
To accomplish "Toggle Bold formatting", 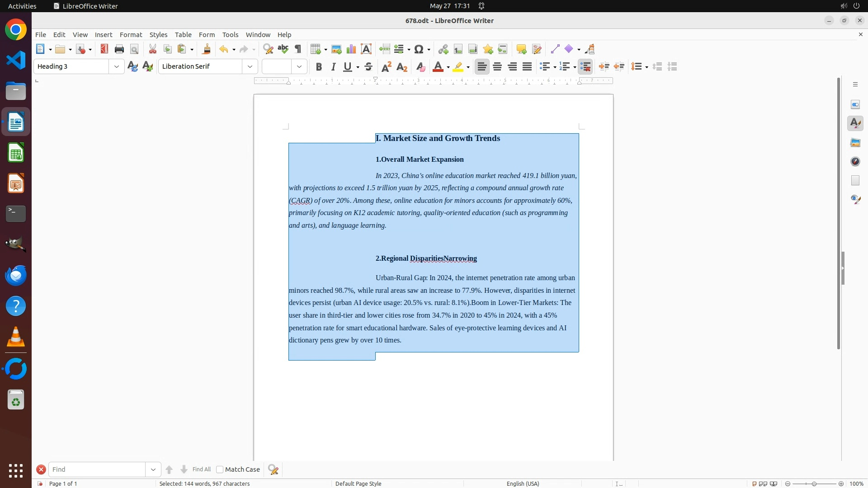I will (319, 67).
